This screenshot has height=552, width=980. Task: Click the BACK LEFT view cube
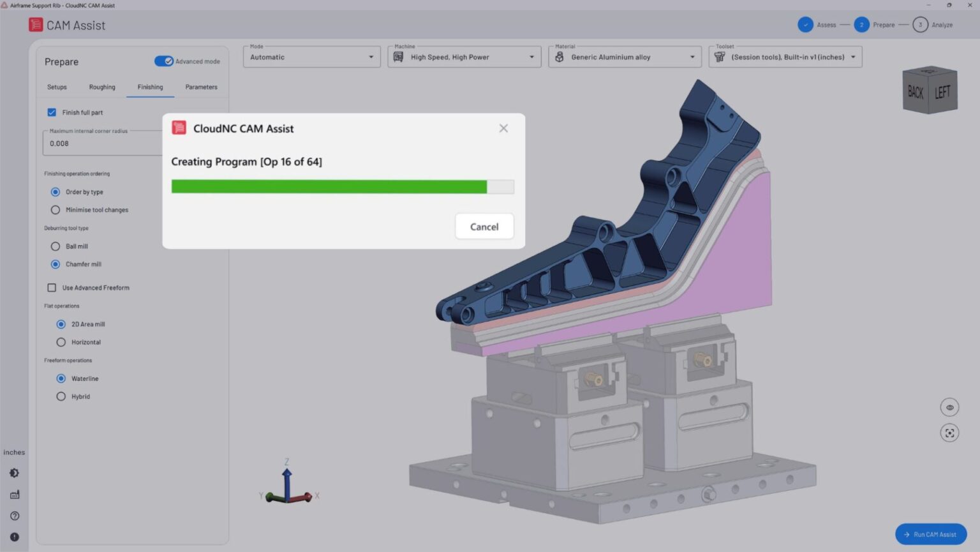pos(929,91)
